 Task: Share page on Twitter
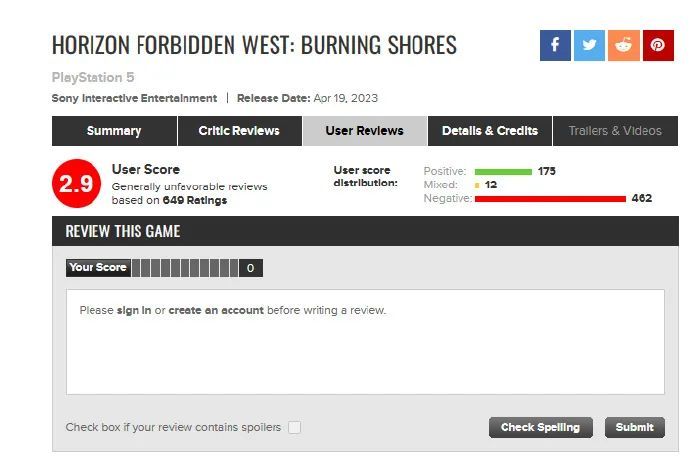click(x=589, y=45)
